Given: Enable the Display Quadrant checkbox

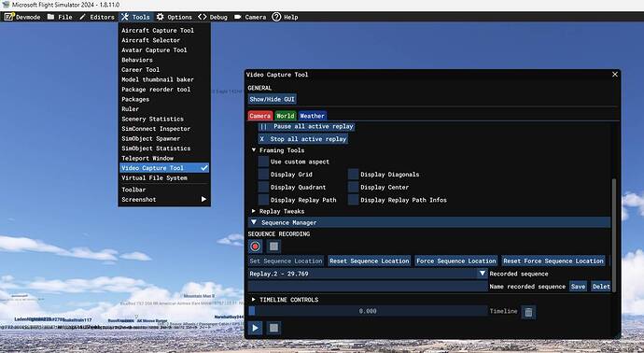Looking at the screenshot, I should pos(263,187).
